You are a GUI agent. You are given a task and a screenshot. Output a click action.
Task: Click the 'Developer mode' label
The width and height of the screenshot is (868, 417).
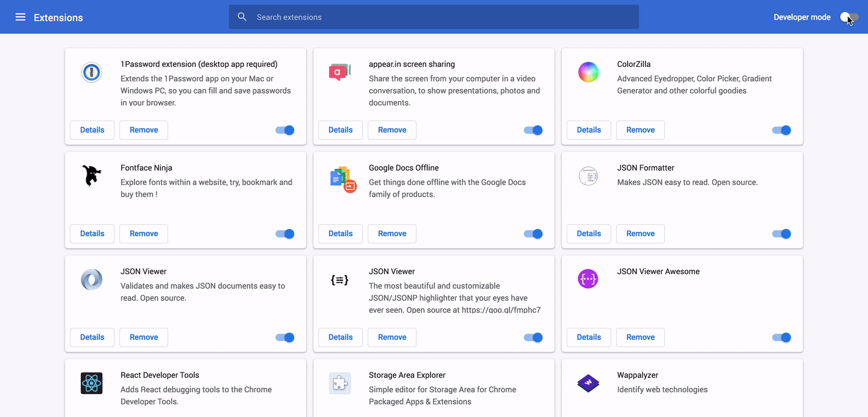(802, 17)
